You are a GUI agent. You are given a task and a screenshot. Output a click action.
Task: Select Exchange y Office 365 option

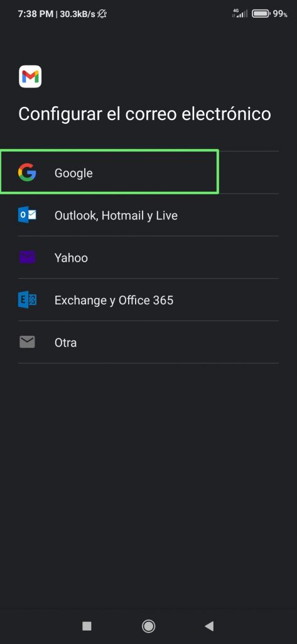pyautogui.click(x=148, y=300)
